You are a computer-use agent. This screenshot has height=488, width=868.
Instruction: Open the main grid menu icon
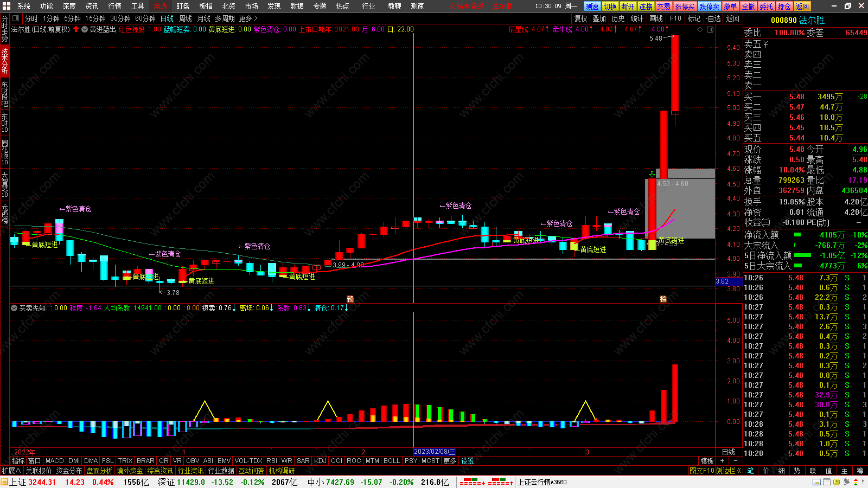7,6
